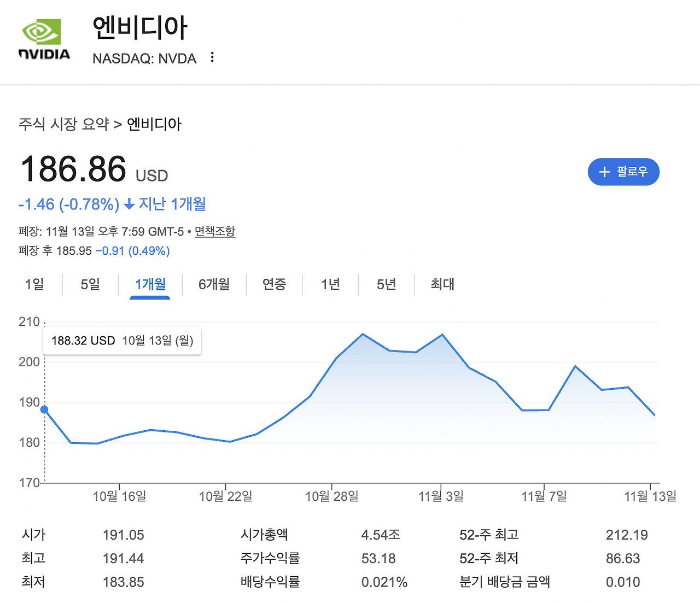Switch to the 5년 chart tab
Image resolution: width=700 pixels, height=603 pixels.
click(x=386, y=284)
